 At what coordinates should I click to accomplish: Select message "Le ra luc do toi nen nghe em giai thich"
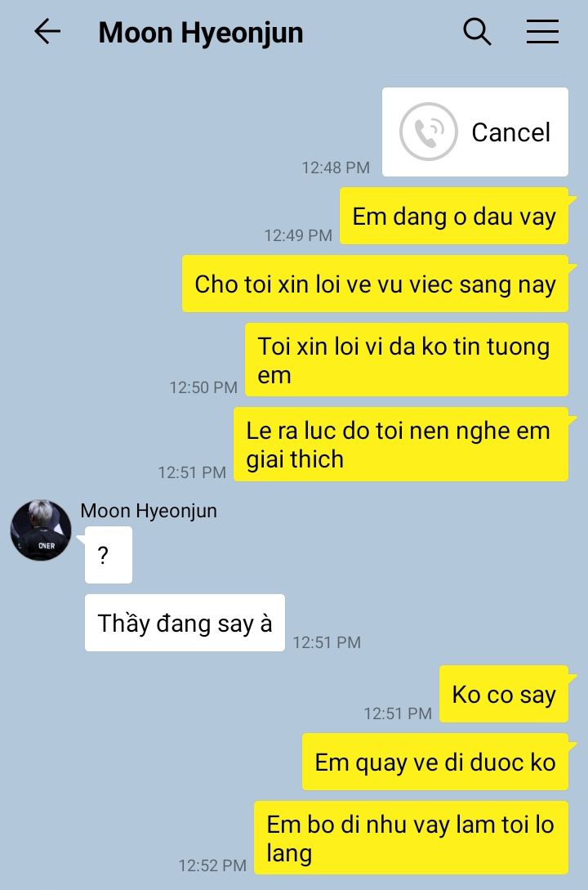pos(401,445)
